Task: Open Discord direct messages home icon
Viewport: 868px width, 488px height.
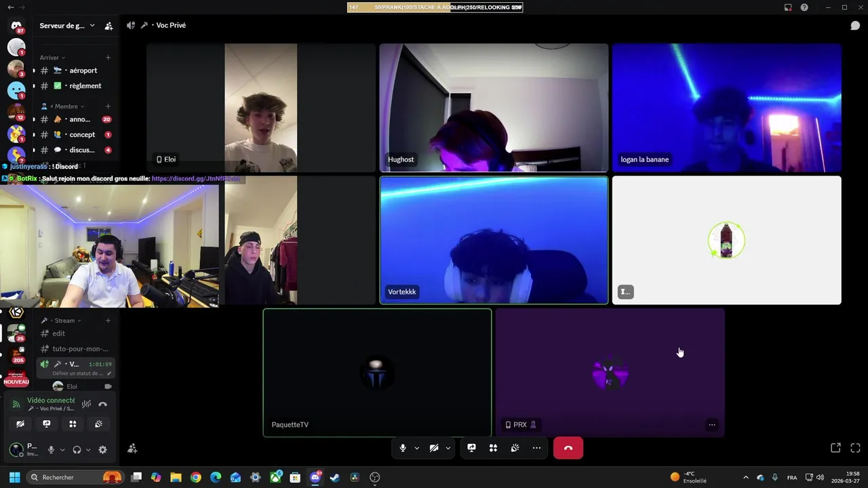Action: pyautogui.click(x=16, y=26)
